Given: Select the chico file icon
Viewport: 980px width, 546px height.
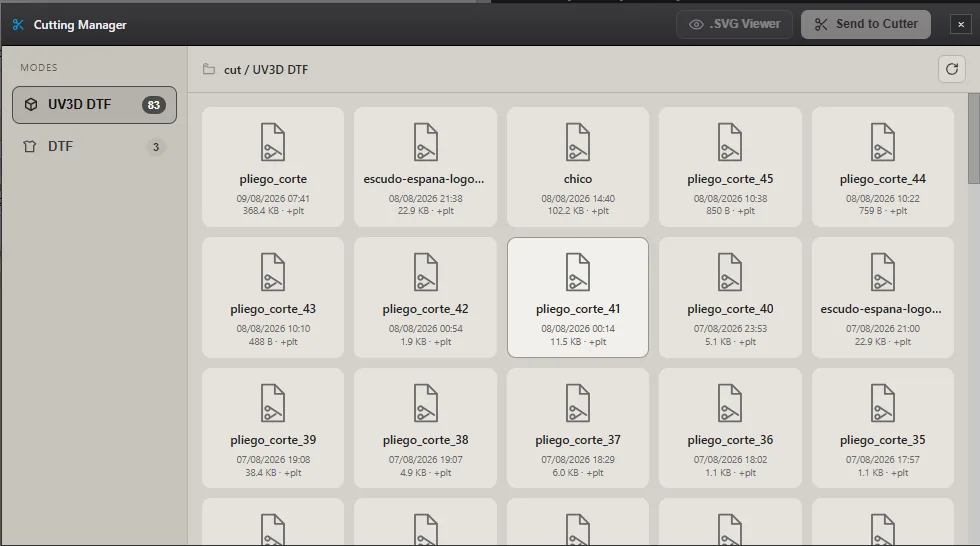Looking at the screenshot, I should tap(578, 142).
